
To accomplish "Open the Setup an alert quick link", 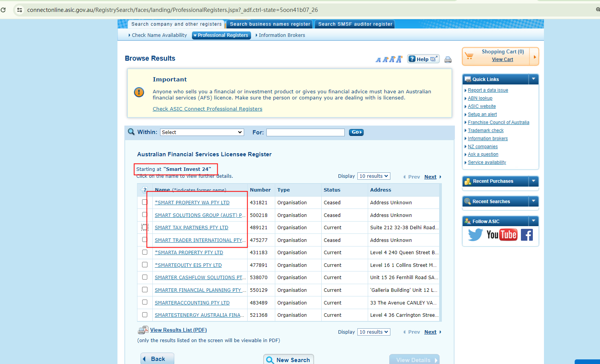I will pyautogui.click(x=482, y=114).
